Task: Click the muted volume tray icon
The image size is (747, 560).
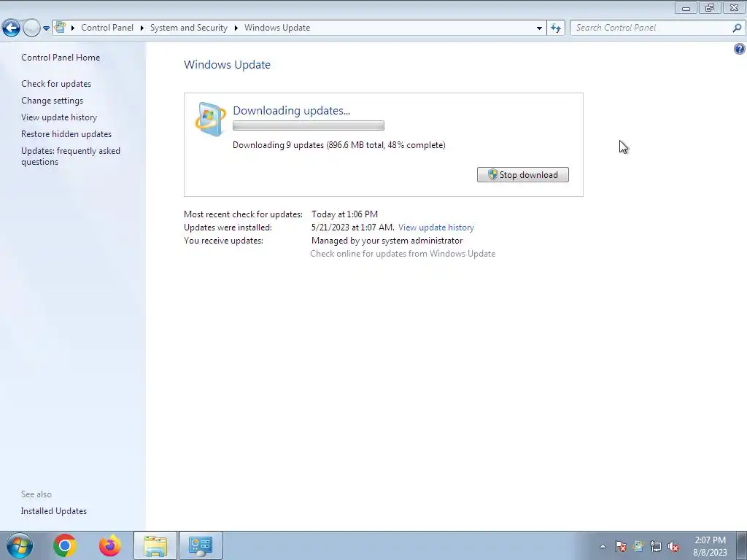Action: tap(673, 546)
